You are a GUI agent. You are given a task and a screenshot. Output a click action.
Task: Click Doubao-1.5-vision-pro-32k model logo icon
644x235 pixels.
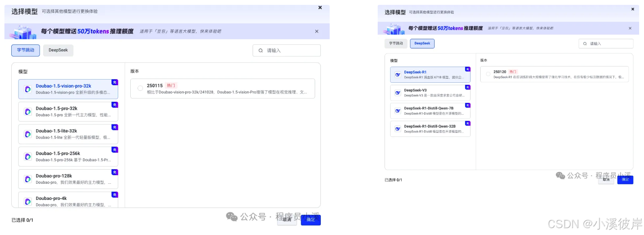coord(28,89)
